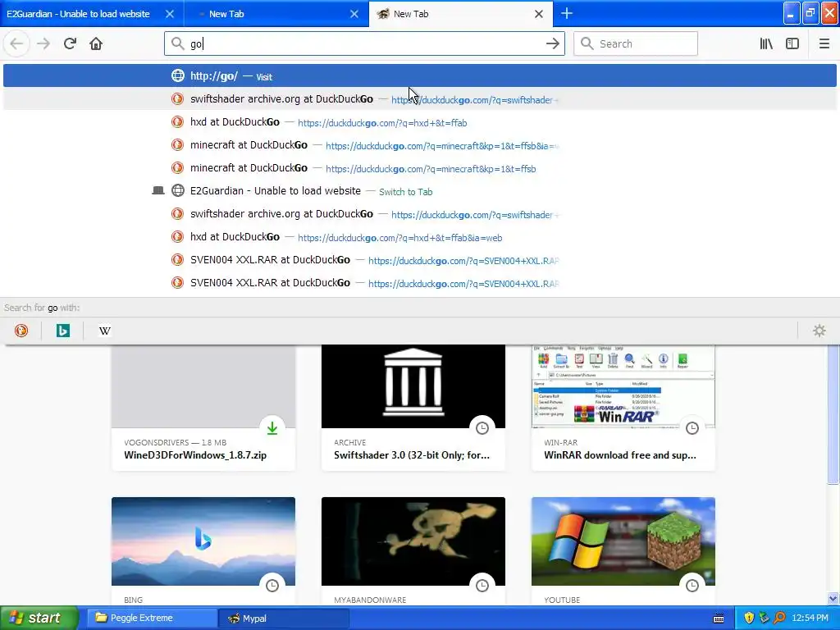This screenshot has height=630, width=840.
Task: Search go with Bing one-off icon
Action: coord(62,331)
